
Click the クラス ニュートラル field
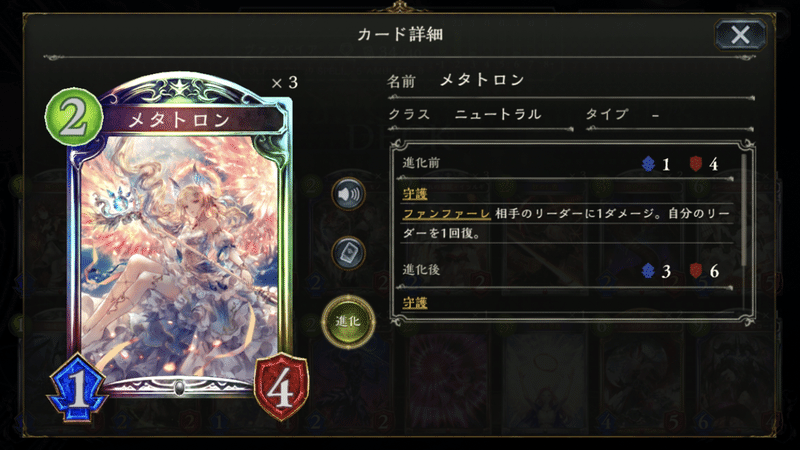[480, 115]
